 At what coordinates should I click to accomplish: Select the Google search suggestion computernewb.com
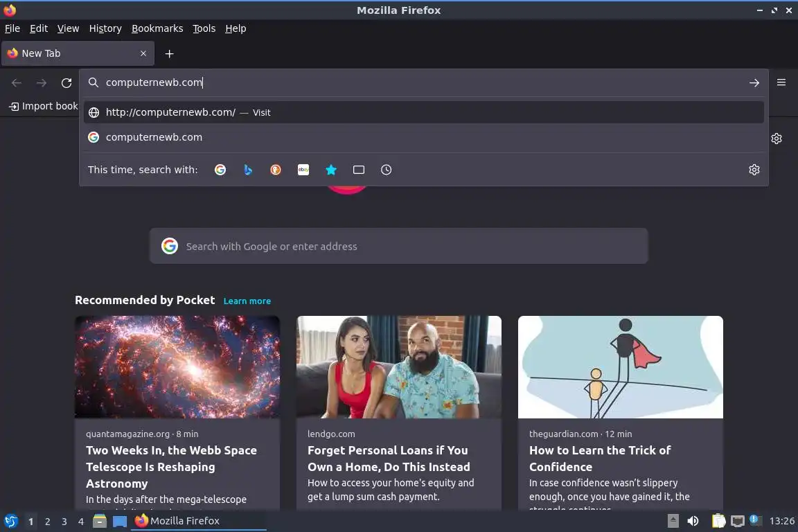423,137
